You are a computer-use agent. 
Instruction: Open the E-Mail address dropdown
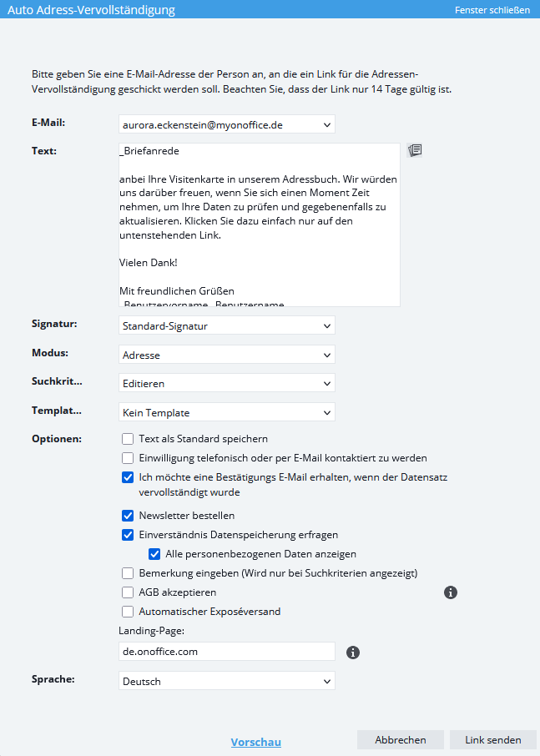coord(227,124)
